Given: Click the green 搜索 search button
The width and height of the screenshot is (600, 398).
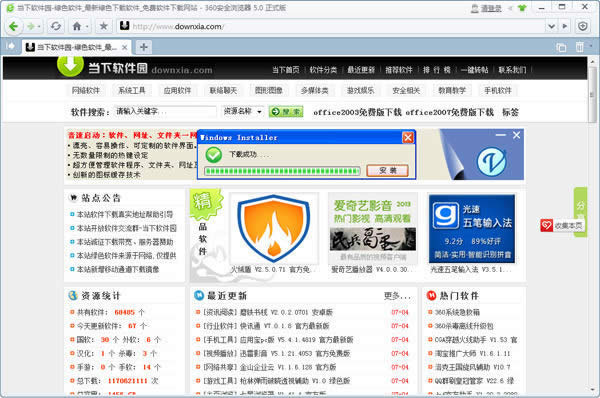Looking at the screenshot, I should click(x=286, y=112).
